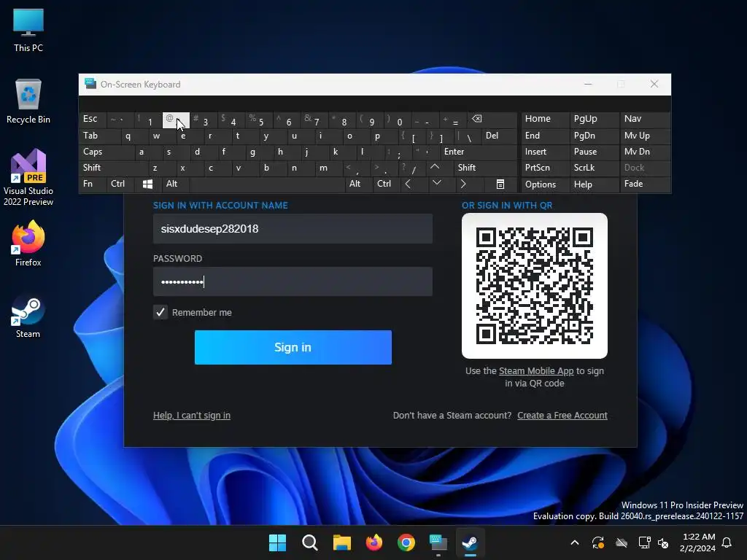Viewport: 747px width, 560px height.
Task: Open Visual Studio 2022 Preview shortcut
Action: click(28, 177)
